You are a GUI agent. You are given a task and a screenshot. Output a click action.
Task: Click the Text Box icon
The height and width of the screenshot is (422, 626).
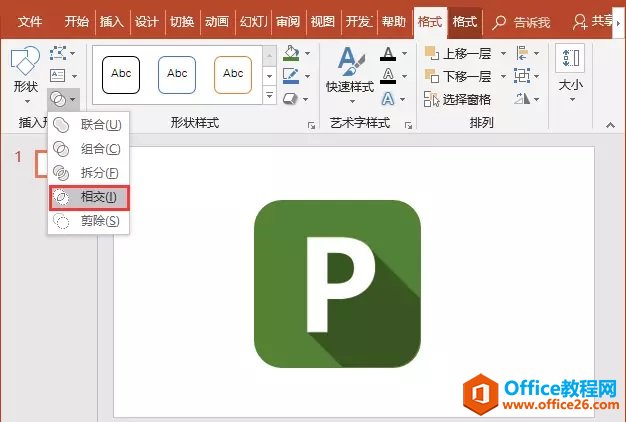point(59,75)
